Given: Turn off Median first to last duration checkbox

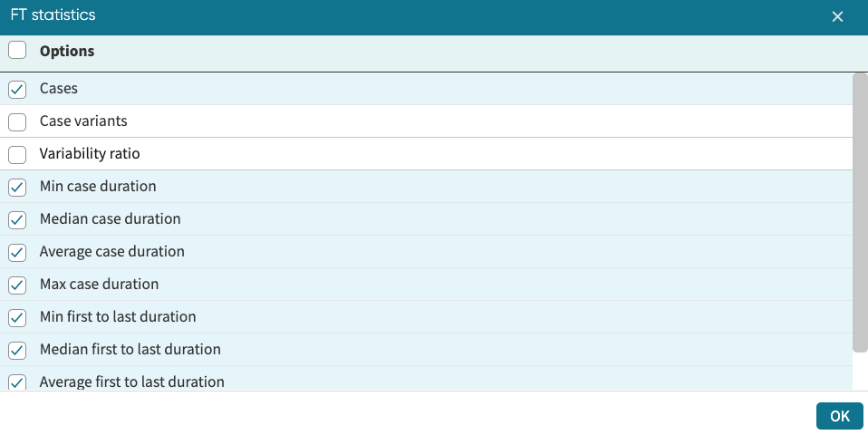Looking at the screenshot, I should (17, 350).
